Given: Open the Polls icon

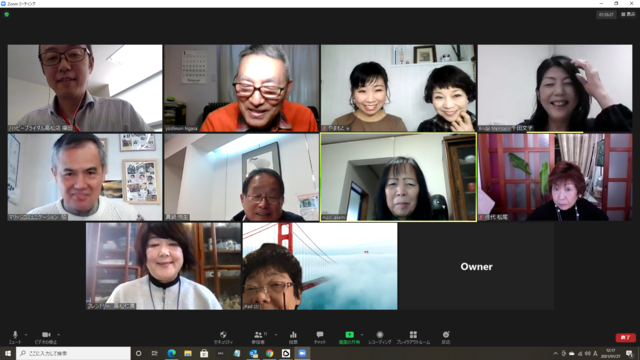Looking at the screenshot, I should [x=293, y=337].
